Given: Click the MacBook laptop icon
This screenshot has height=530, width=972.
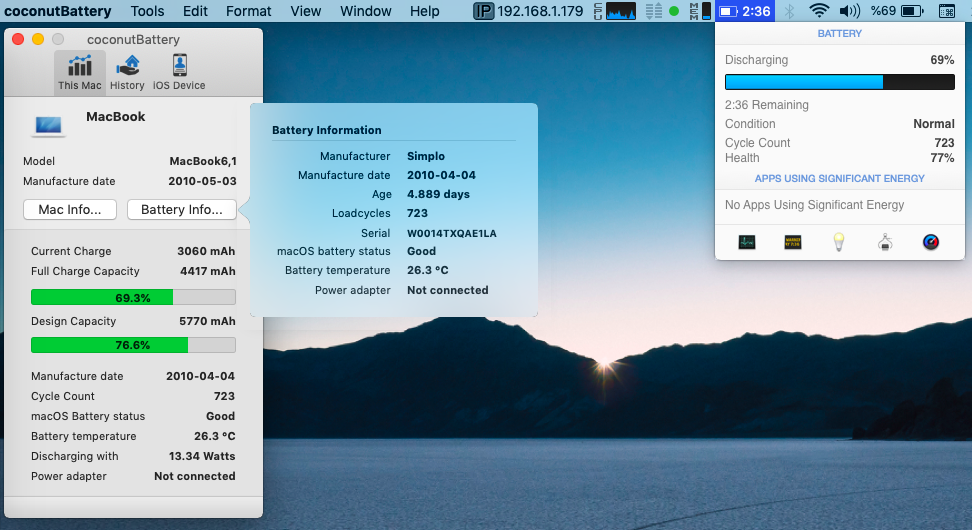Looking at the screenshot, I should [x=48, y=126].
